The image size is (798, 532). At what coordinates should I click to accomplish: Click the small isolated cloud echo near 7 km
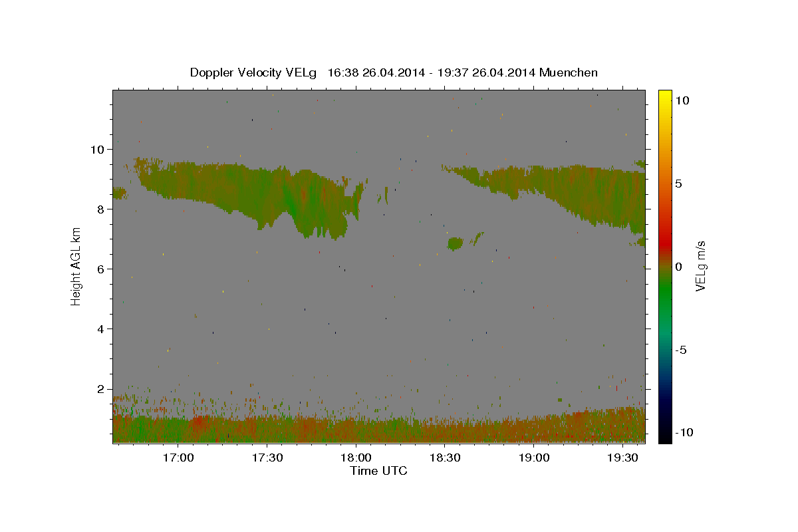(456, 244)
